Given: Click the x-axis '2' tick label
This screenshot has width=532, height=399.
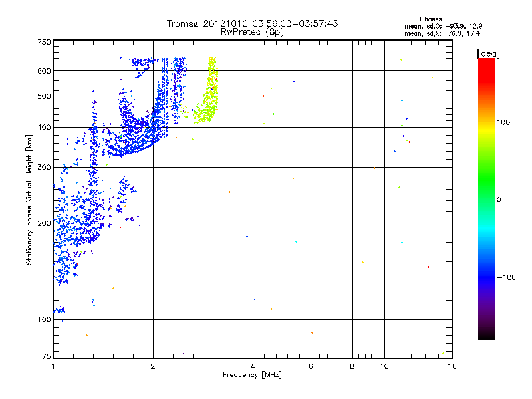Looking at the screenshot, I should (153, 366).
